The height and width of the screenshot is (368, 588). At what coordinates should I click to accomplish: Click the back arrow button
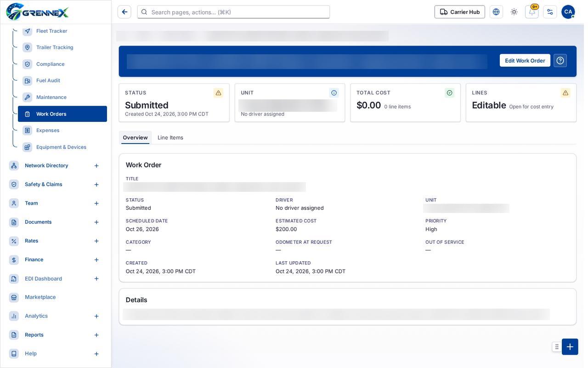click(124, 12)
